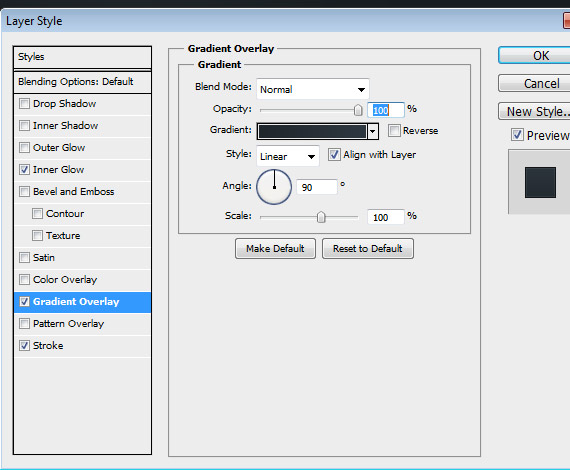Click the Opacity value field
This screenshot has height=470, width=570.
point(386,110)
